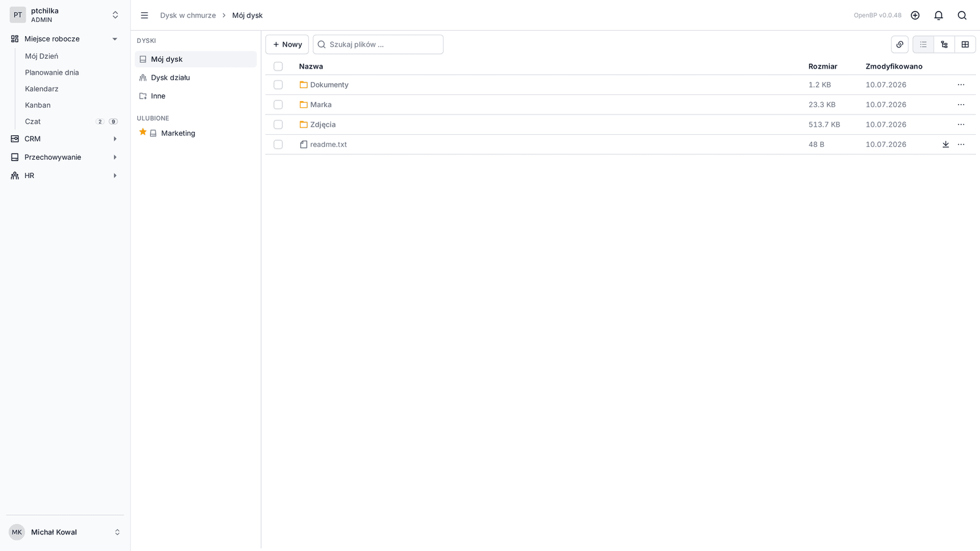Click the Chat badge showing 2
The height and width of the screenshot is (551, 980).
[x=100, y=121]
